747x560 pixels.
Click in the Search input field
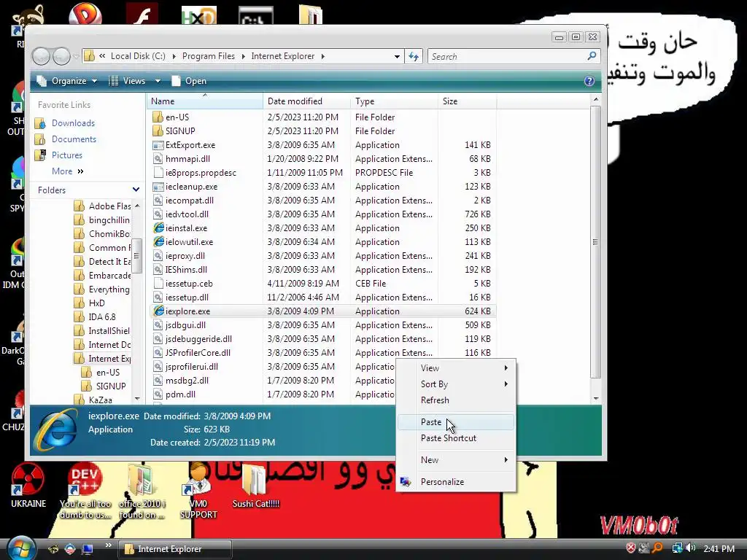pyautogui.click(x=508, y=57)
